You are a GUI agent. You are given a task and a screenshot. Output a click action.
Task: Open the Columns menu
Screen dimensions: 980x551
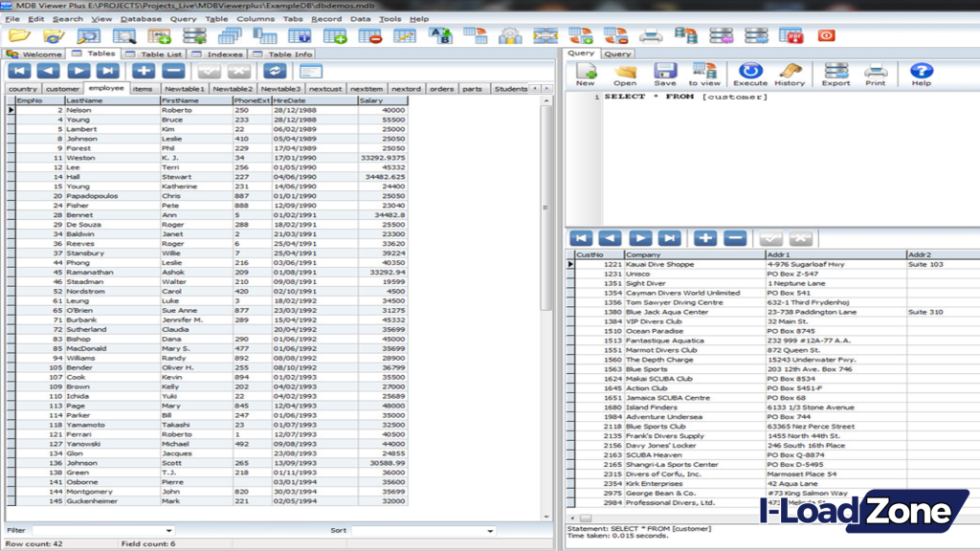point(256,17)
